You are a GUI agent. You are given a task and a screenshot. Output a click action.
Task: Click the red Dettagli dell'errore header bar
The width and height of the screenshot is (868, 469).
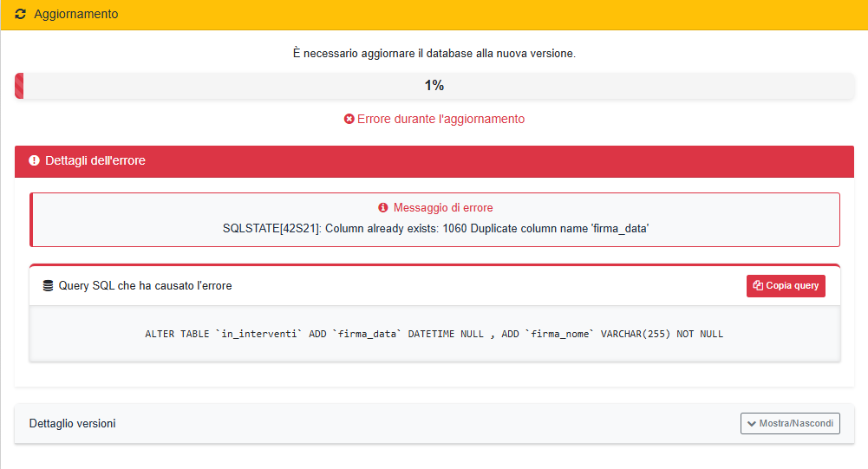[434, 161]
